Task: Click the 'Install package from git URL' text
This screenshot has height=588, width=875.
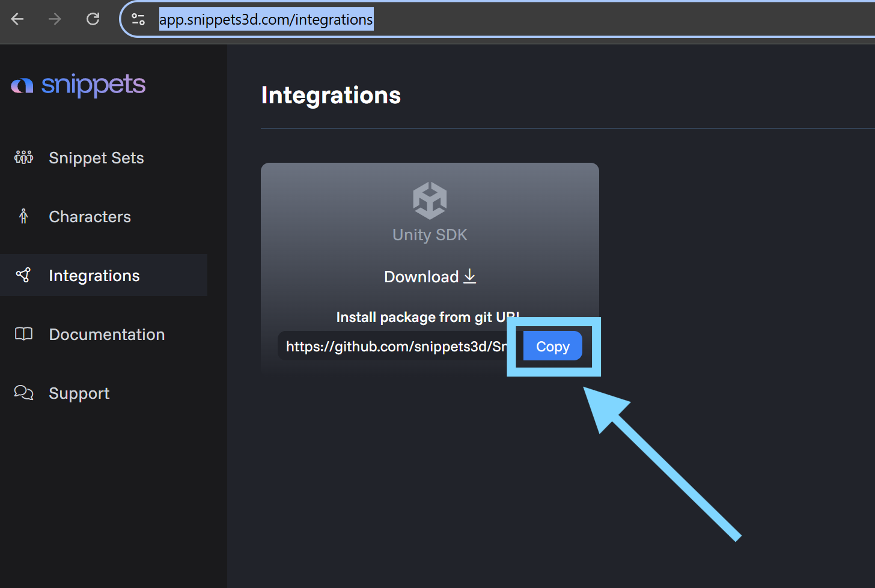Action: (428, 317)
